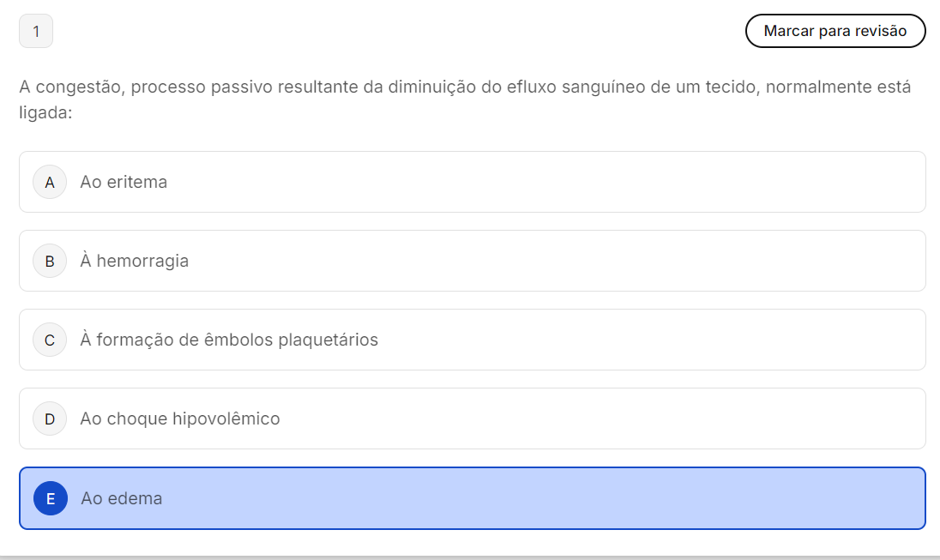
Task: Click the highlighted "Ao edema" text
Action: [122, 498]
